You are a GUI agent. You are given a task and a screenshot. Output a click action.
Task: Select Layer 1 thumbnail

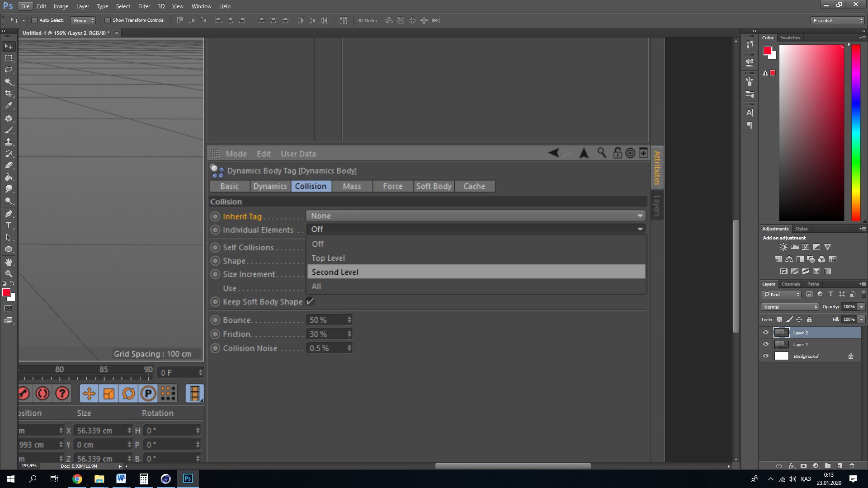coord(781,344)
